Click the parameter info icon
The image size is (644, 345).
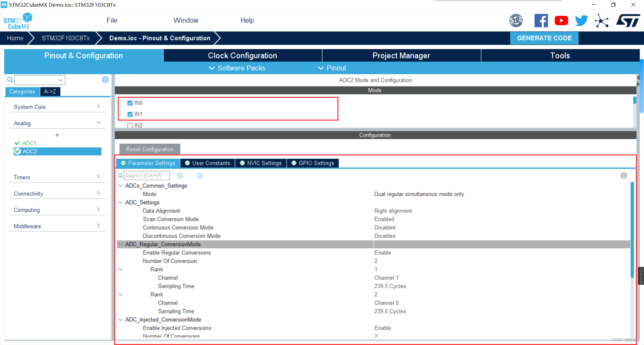624,176
